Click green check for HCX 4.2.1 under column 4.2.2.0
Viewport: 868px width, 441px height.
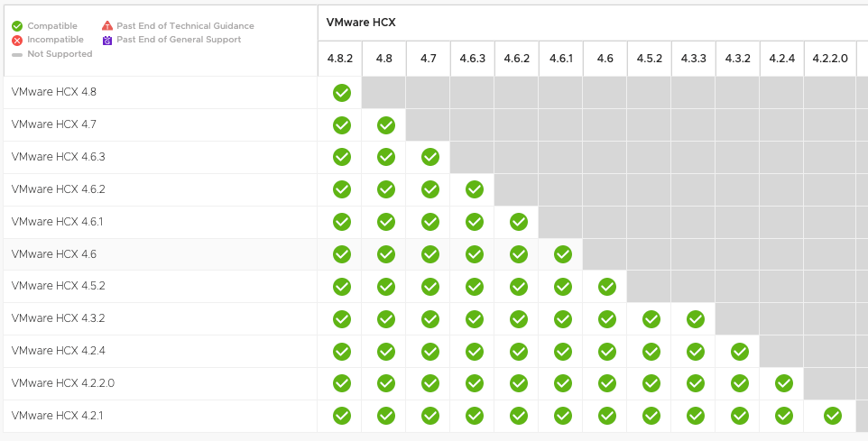point(832,417)
